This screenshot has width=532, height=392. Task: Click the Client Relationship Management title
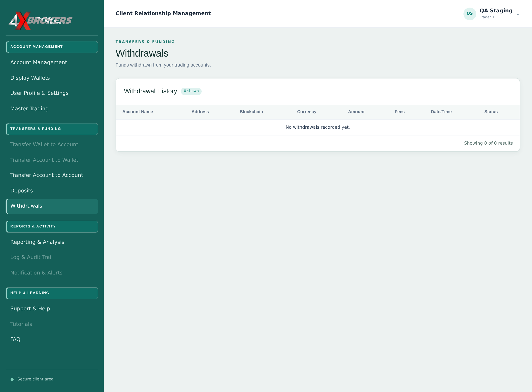click(x=163, y=14)
